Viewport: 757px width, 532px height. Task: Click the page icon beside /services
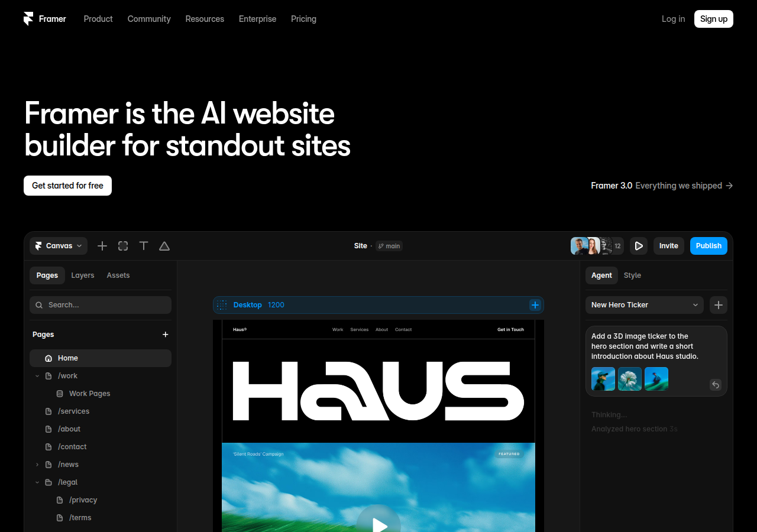(x=48, y=411)
